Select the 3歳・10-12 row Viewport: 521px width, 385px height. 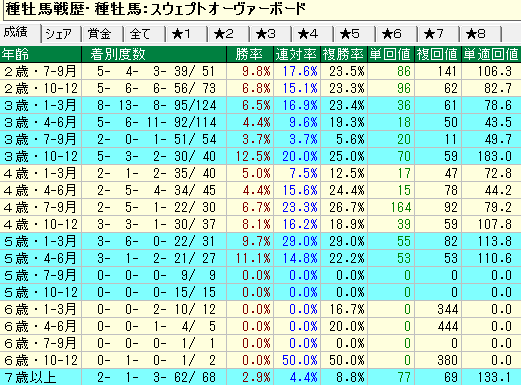point(260,156)
